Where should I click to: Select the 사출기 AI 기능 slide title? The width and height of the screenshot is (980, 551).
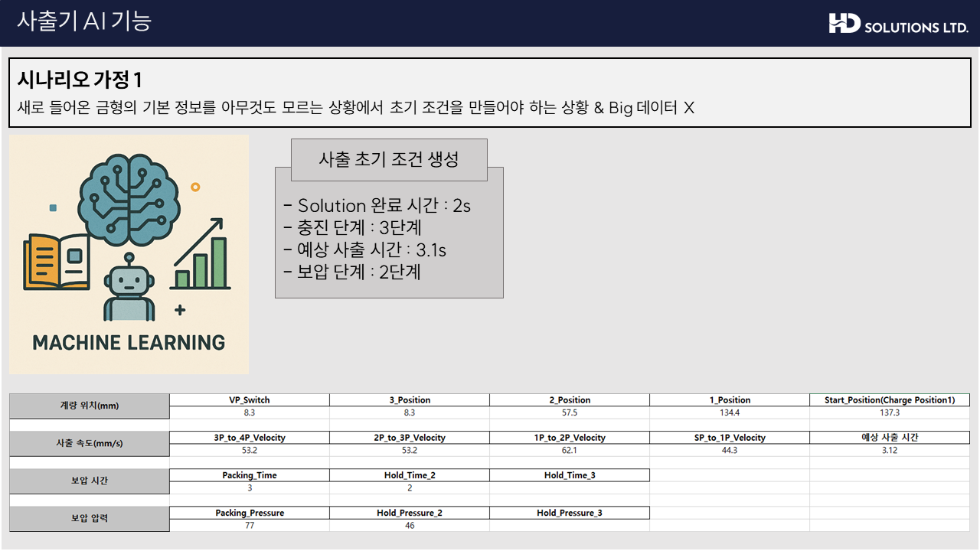tap(84, 21)
